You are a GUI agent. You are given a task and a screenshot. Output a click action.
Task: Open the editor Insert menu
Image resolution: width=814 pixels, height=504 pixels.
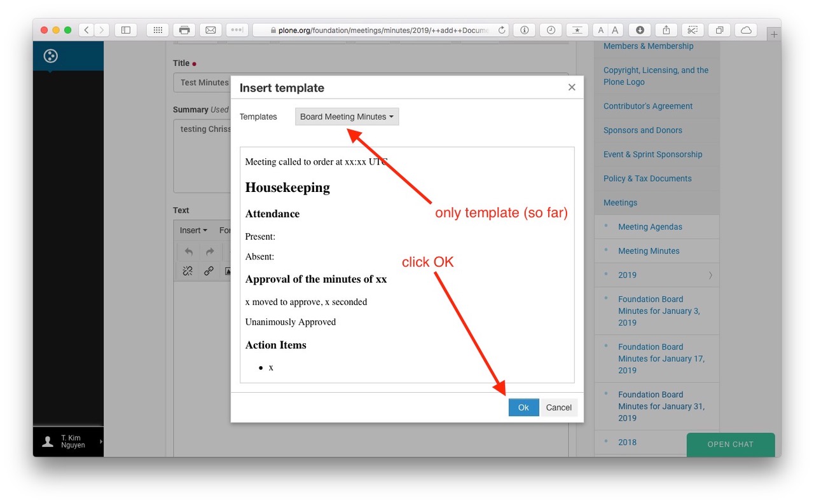click(x=193, y=230)
